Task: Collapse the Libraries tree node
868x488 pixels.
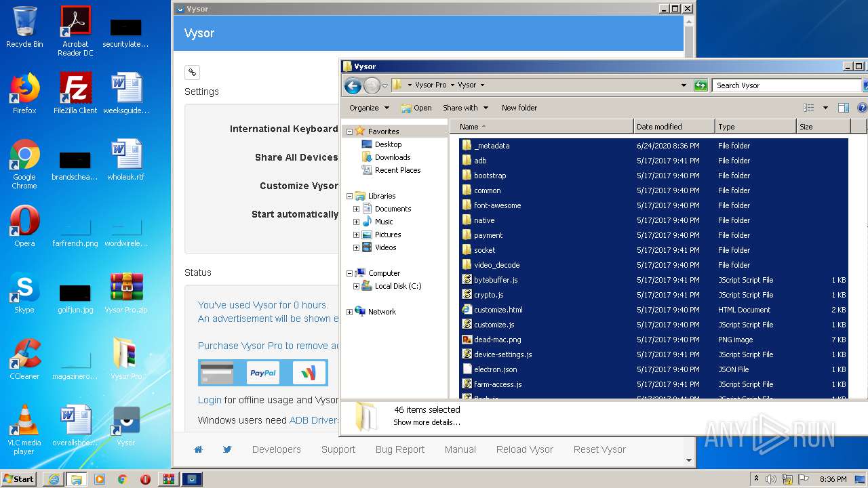Action: [x=350, y=196]
